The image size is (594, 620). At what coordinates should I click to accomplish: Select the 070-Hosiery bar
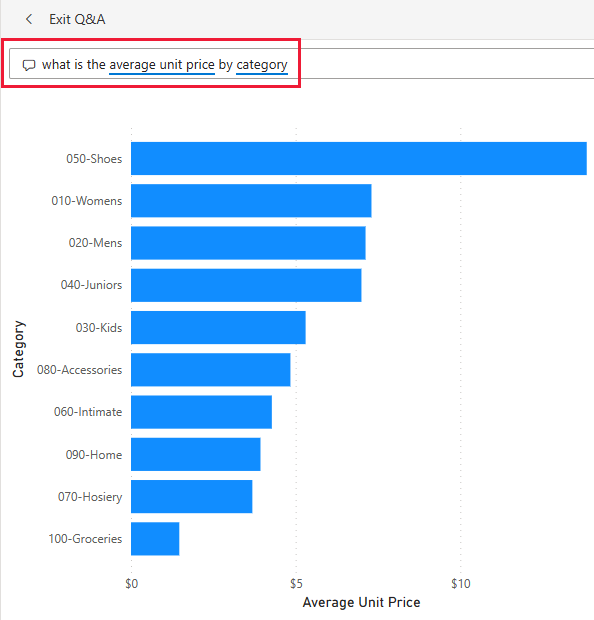[191, 497]
